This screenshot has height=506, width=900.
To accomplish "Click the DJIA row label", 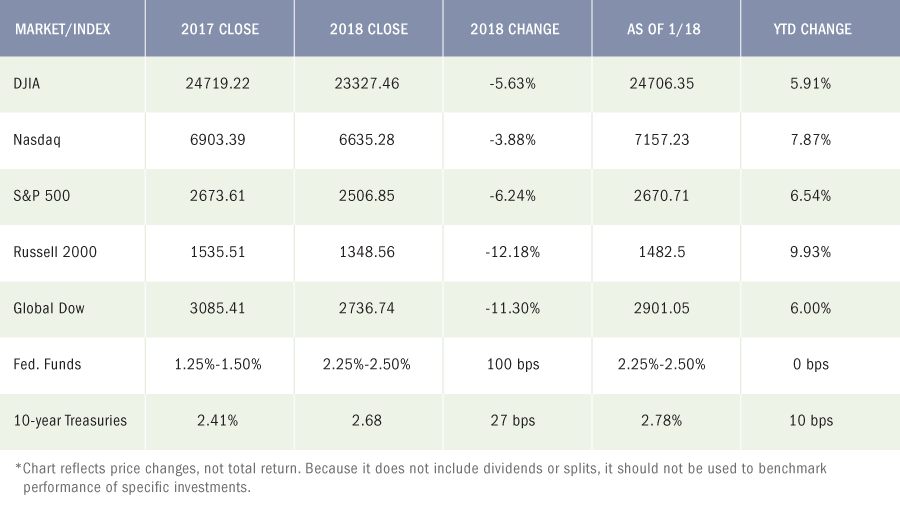I will click(26, 84).
